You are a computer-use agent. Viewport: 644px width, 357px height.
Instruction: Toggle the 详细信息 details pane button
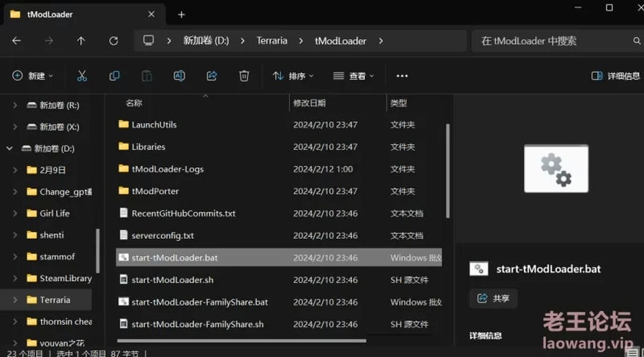click(x=616, y=76)
